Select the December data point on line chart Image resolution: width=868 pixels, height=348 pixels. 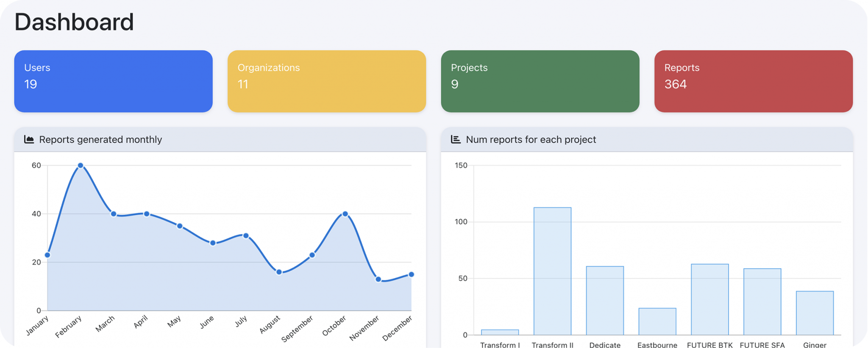coord(411,274)
